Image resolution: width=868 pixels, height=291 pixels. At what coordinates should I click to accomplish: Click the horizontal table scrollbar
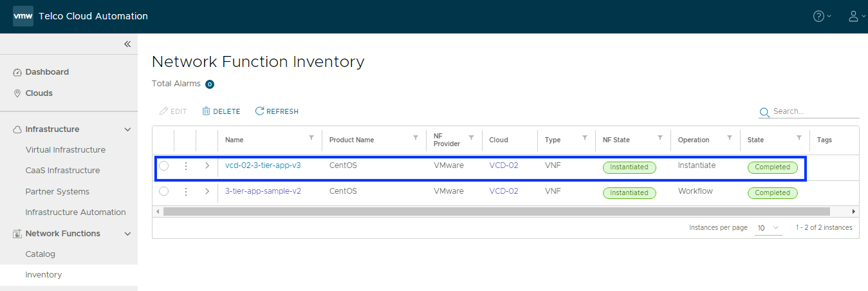[495, 211]
